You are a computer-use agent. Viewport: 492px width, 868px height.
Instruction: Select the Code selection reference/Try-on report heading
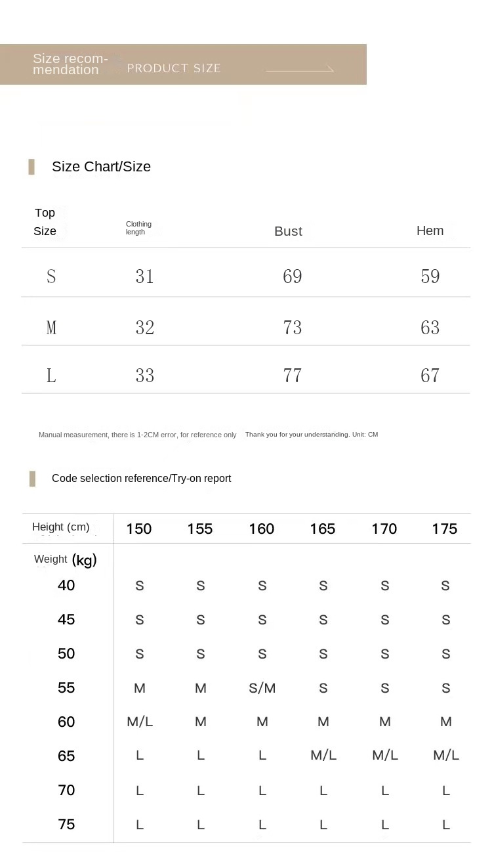point(141,479)
